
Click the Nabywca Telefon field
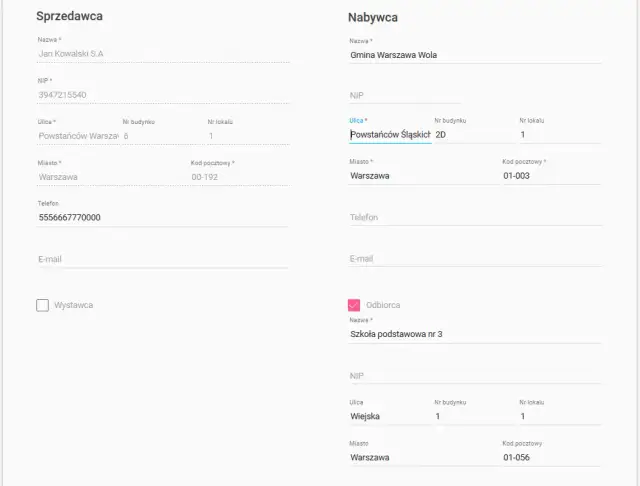[x=475, y=217]
